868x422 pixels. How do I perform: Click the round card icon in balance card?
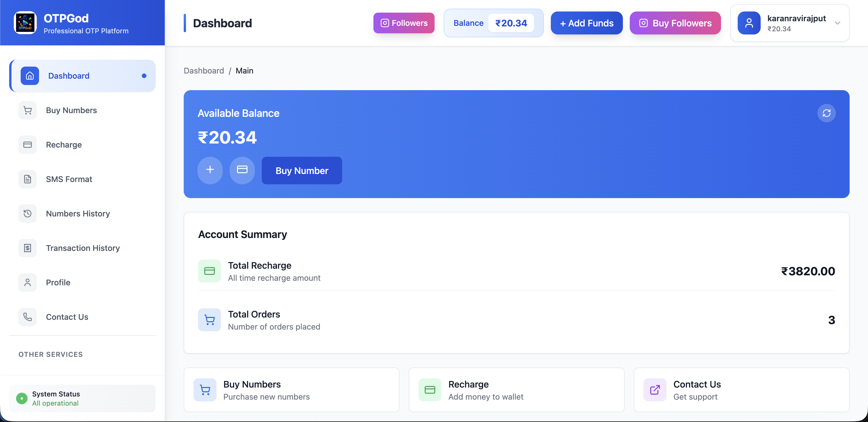(242, 170)
